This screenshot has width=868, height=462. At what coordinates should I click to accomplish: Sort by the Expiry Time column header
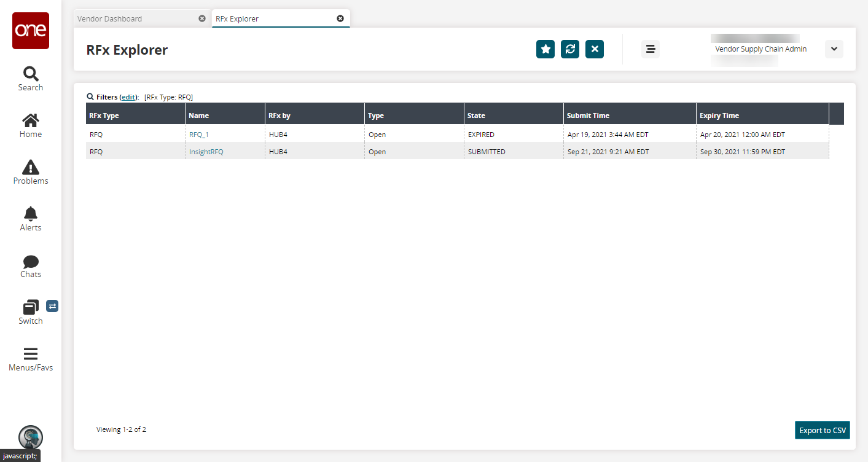[719, 116]
